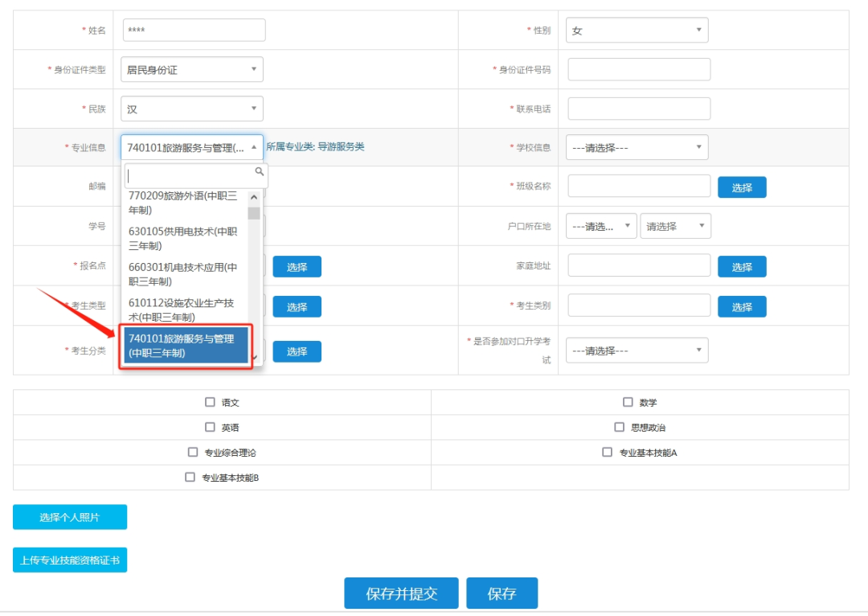Click the 考生类别 input field
The width and height of the screenshot is (868, 616).
[639, 306]
